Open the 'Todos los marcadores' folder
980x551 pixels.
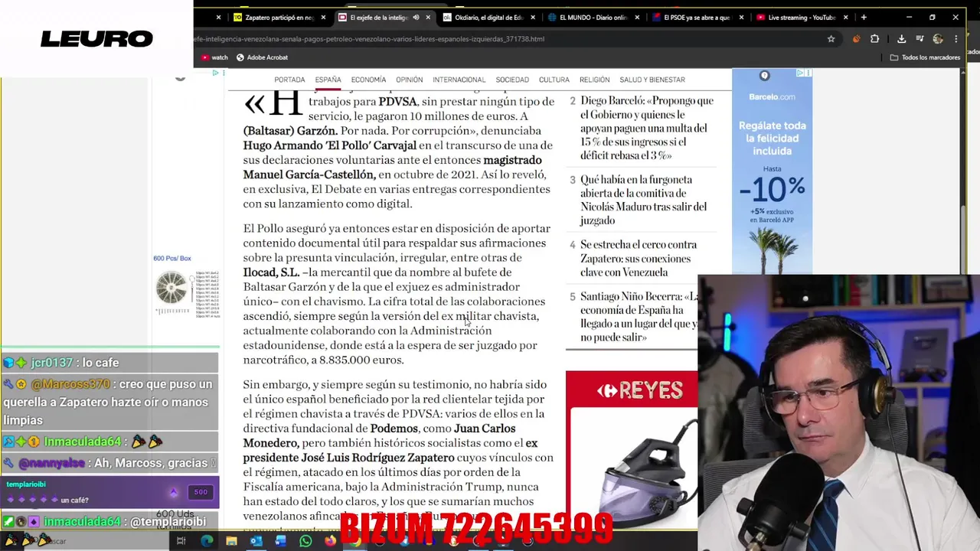click(925, 57)
